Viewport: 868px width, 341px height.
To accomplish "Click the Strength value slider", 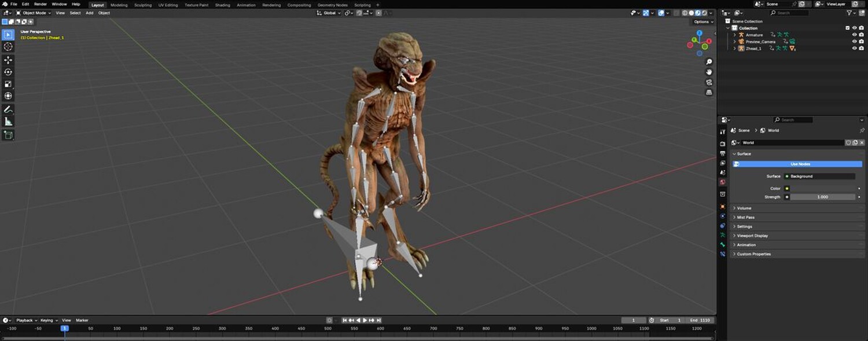I will [x=822, y=197].
